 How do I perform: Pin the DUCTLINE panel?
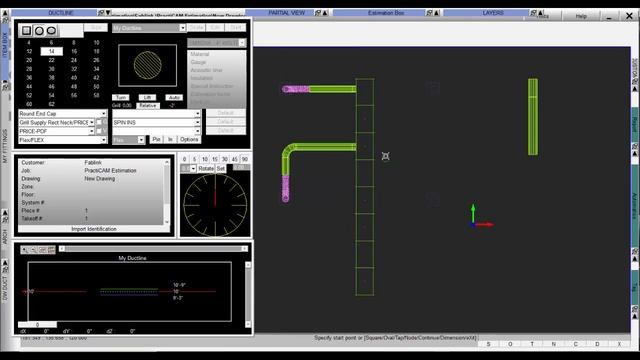tap(101, 13)
